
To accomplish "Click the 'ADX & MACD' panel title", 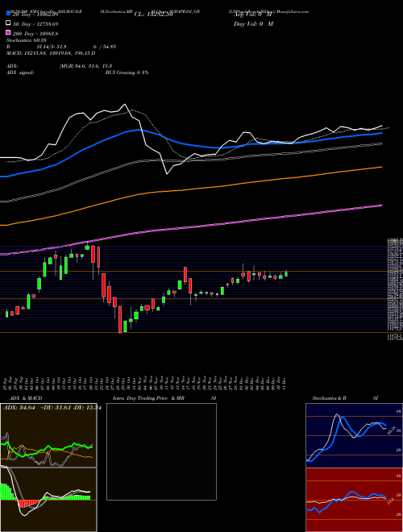I will pyautogui.click(x=26, y=398).
